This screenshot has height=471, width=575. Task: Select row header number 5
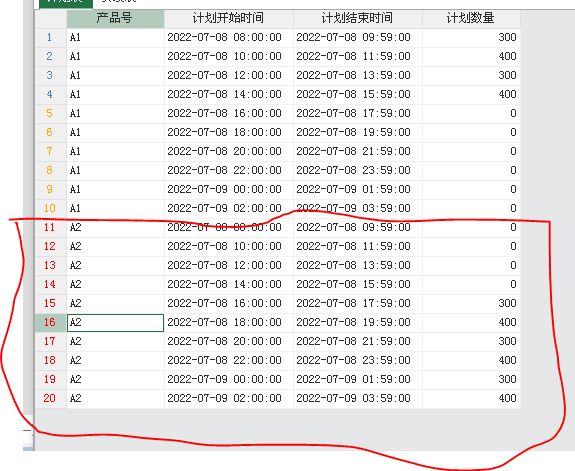(x=50, y=113)
